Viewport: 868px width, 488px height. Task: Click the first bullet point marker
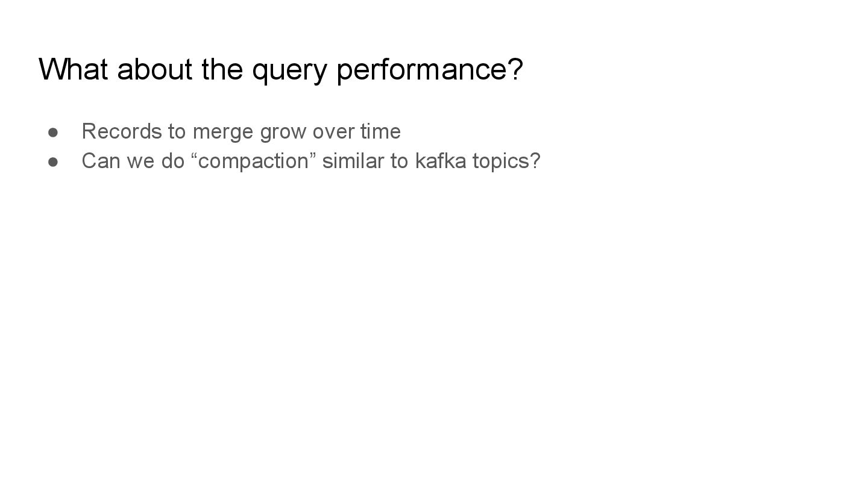(53, 131)
